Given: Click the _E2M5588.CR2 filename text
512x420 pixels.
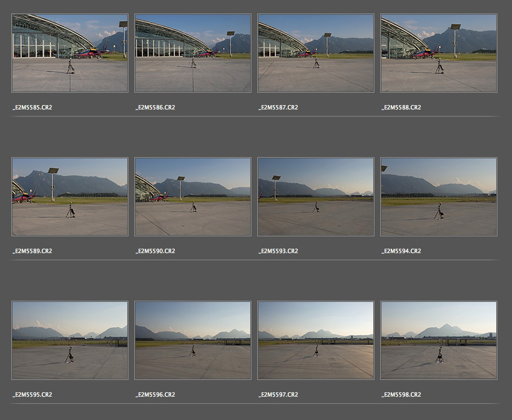Looking at the screenshot, I should pyautogui.click(x=401, y=107).
